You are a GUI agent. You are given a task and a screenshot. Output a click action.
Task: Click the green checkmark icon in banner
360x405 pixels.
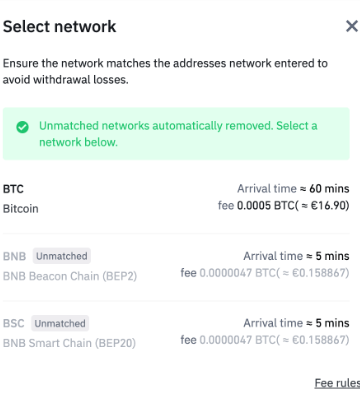(22, 127)
